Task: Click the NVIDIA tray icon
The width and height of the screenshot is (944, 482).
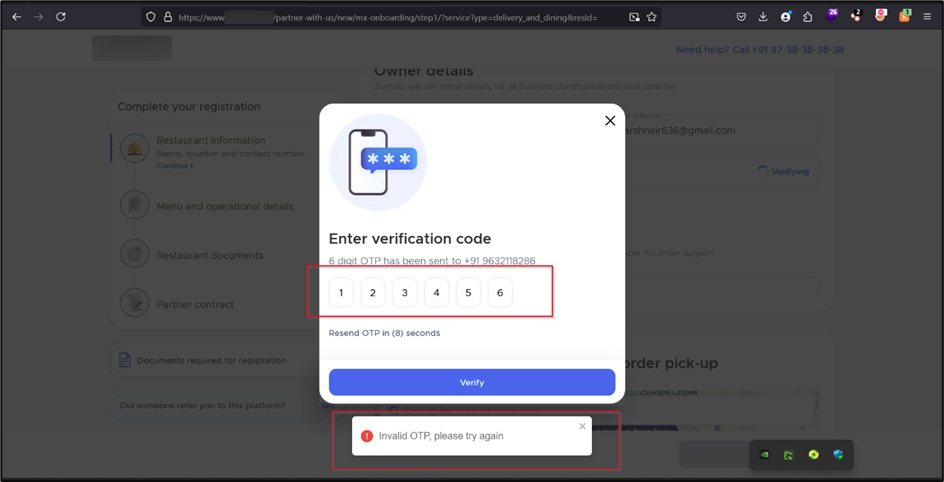Action: pyautogui.click(x=765, y=455)
